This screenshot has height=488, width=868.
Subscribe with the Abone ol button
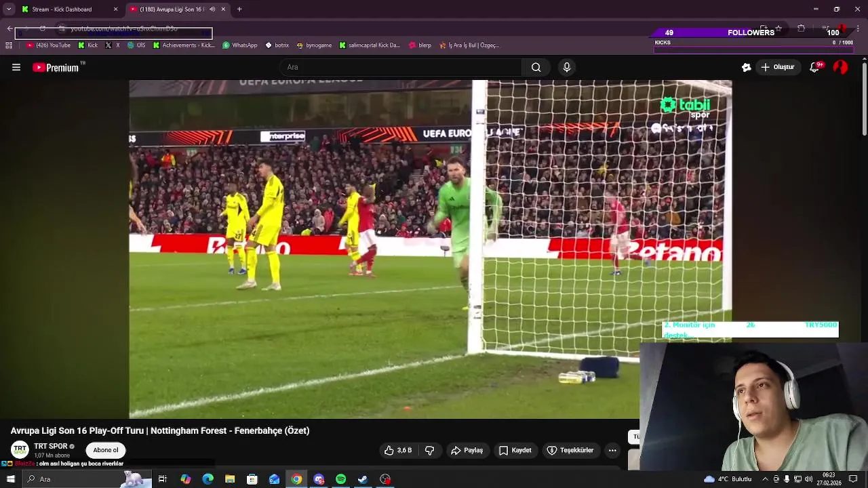click(106, 450)
